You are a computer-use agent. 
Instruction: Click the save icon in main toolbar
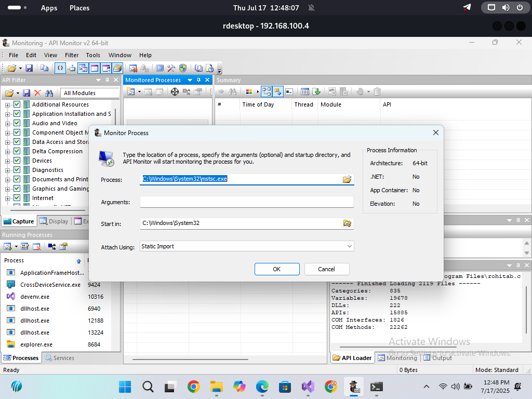click(29, 68)
